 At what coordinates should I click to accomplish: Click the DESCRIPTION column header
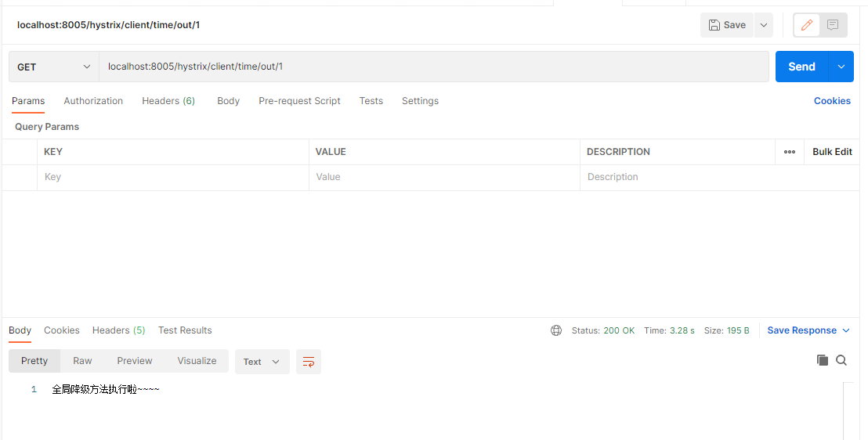pos(618,152)
